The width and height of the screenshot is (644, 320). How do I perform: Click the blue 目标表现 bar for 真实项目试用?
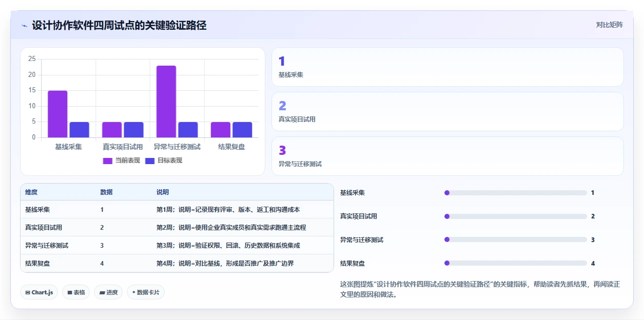133,130
